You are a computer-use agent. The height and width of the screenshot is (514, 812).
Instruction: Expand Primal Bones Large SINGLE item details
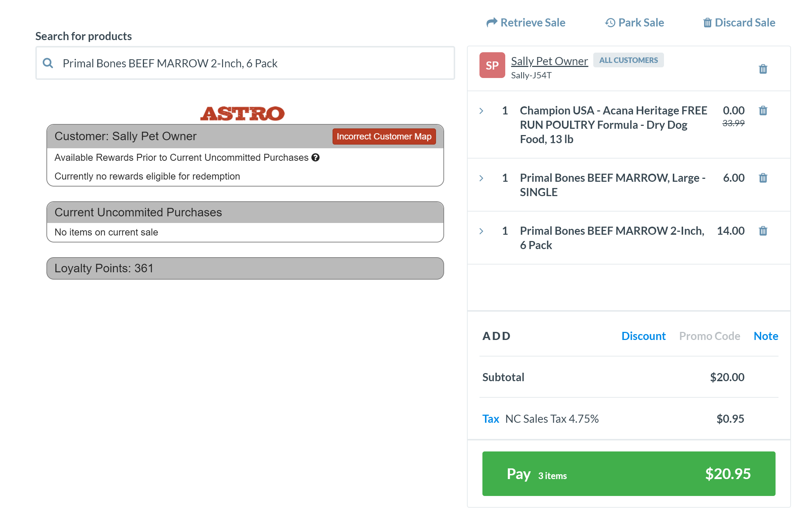tap(481, 178)
